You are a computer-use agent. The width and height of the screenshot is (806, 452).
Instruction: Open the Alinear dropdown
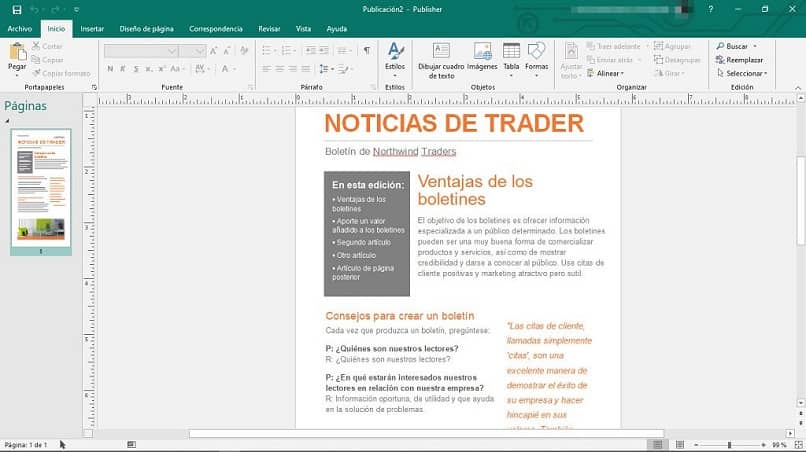tap(606, 74)
